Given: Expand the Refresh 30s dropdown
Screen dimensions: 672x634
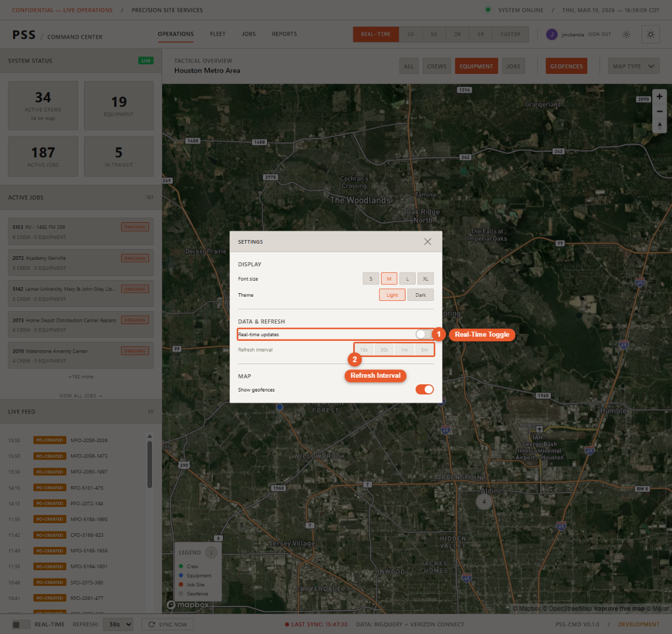Looking at the screenshot, I should [x=118, y=624].
